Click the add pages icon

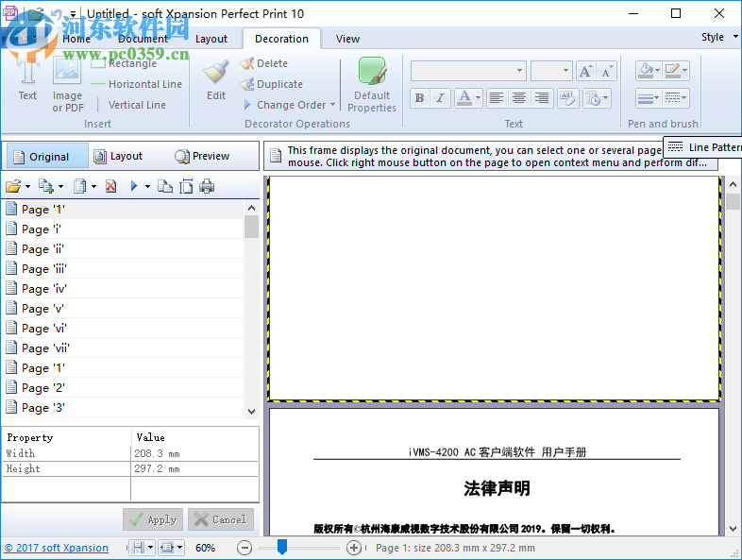[46, 186]
